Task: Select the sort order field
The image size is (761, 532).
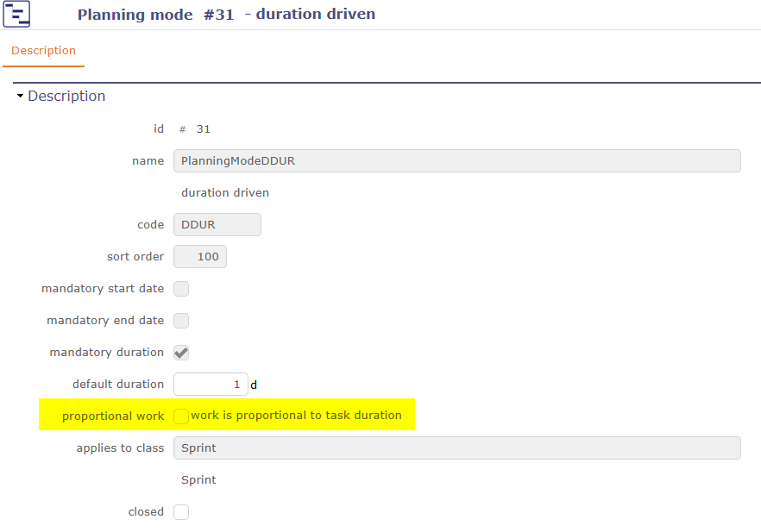Action: 199,256
